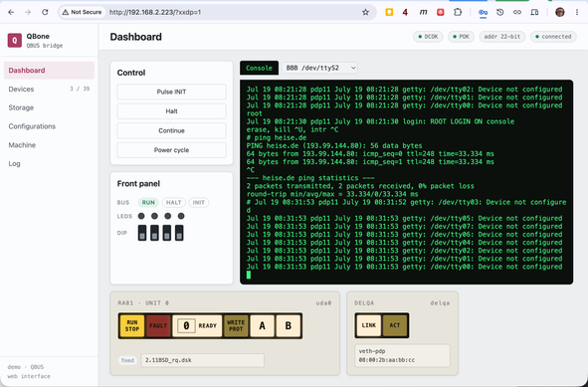Toggle the first DIP switch

coord(142,233)
